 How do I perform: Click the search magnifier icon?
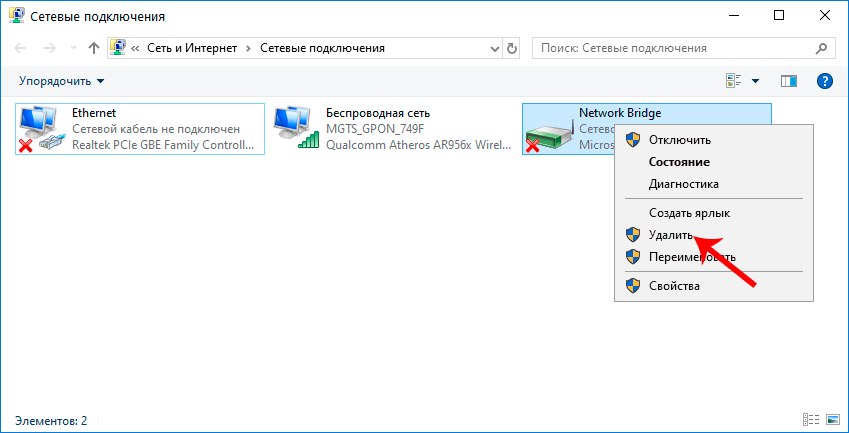point(821,48)
